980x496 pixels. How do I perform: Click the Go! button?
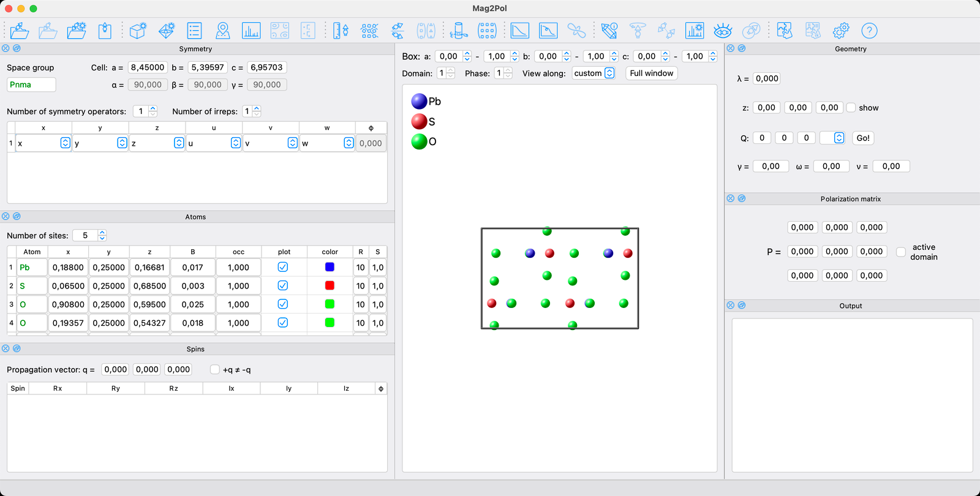point(863,138)
